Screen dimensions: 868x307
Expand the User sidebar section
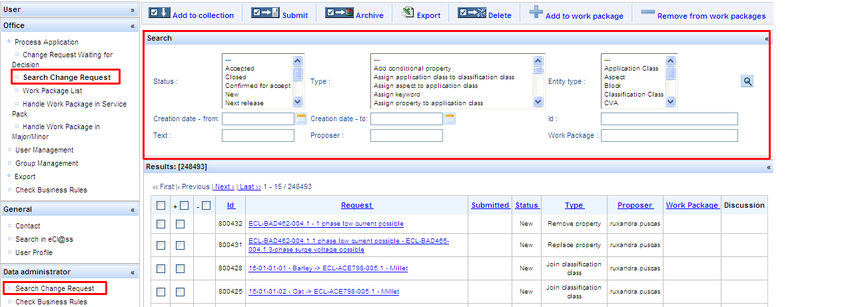(133, 10)
